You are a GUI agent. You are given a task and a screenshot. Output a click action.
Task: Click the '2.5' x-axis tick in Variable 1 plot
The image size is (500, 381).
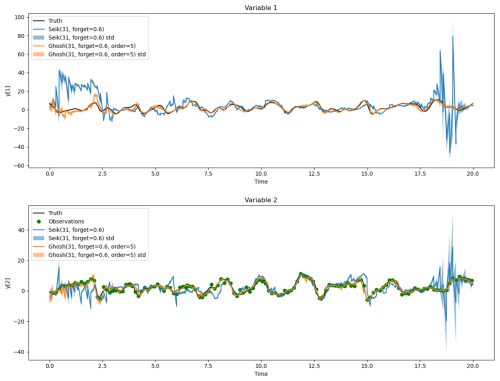coord(102,174)
